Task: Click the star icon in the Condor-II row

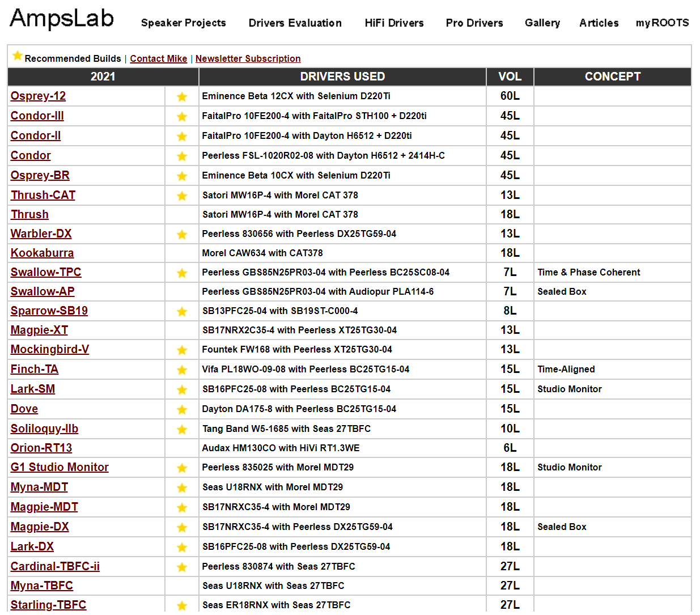Action: click(182, 137)
